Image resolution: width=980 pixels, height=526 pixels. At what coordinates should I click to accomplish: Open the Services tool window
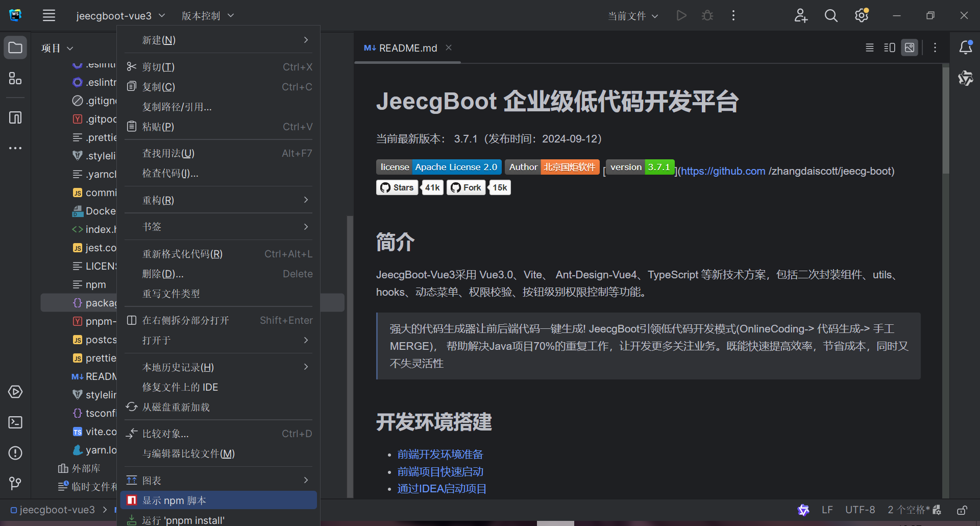tap(15, 392)
